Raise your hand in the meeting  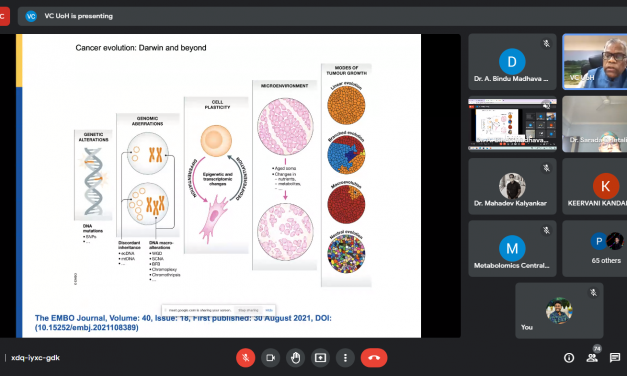(296, 358)
